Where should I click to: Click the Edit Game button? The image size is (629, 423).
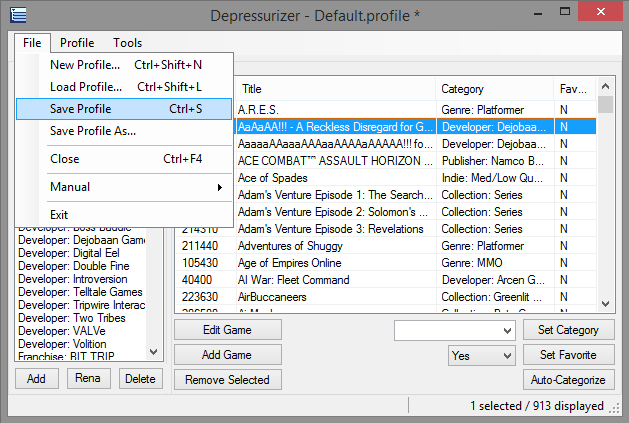click(x=227, y=330)
